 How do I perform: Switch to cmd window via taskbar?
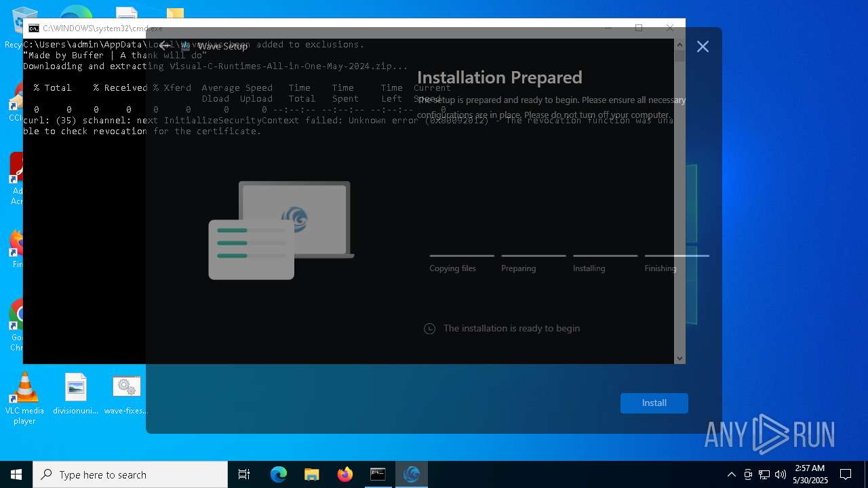[378, 474]
